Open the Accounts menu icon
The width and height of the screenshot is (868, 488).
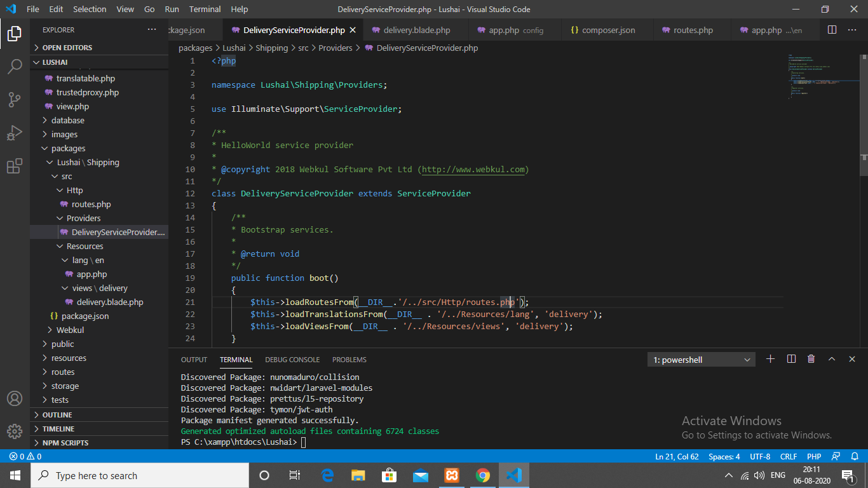pyautogui.click(x=15, y=398)
